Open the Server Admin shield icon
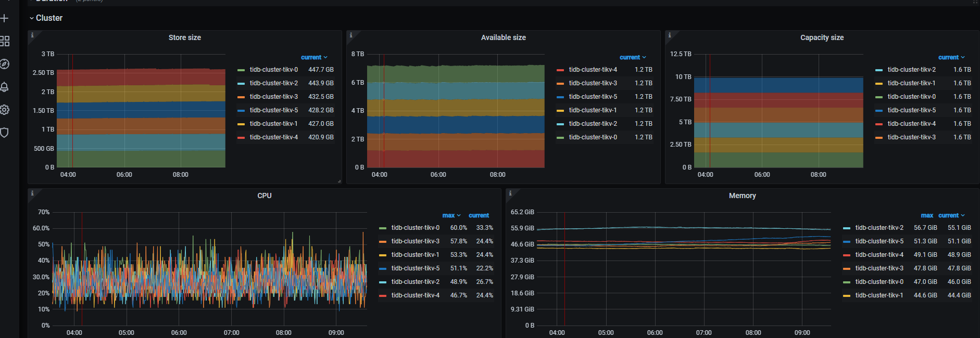The height and width of the screenshot is (338, 980). (x=5, y=133)
